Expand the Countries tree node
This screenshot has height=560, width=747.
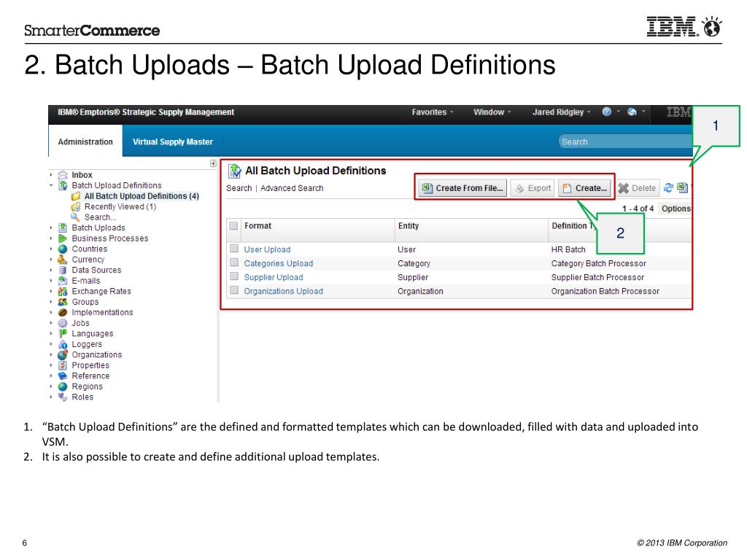click(51, 249)
